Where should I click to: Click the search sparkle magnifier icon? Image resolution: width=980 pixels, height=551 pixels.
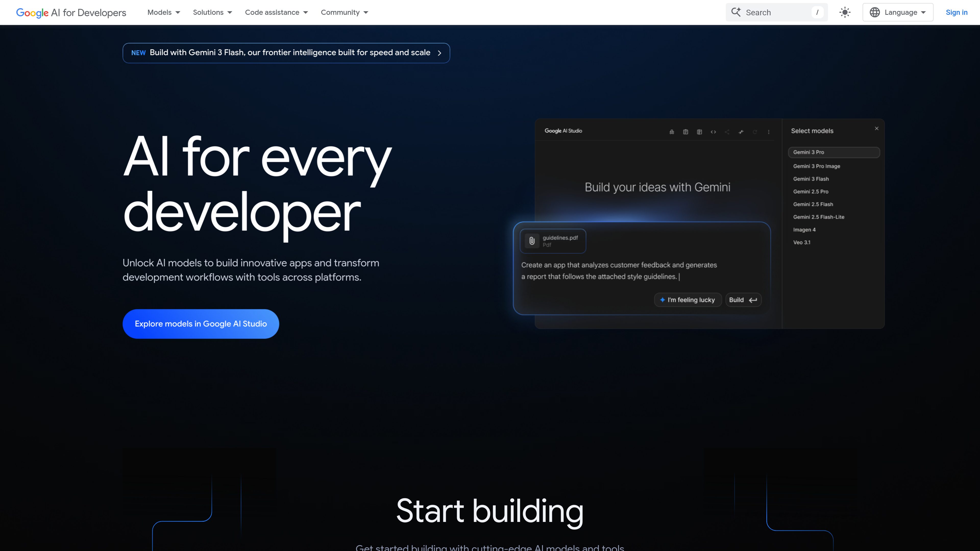[736, 12]
